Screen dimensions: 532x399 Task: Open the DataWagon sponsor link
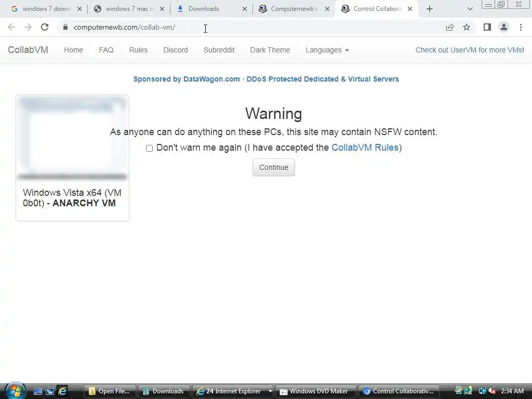pyautogui.click(x=266, y=79)
